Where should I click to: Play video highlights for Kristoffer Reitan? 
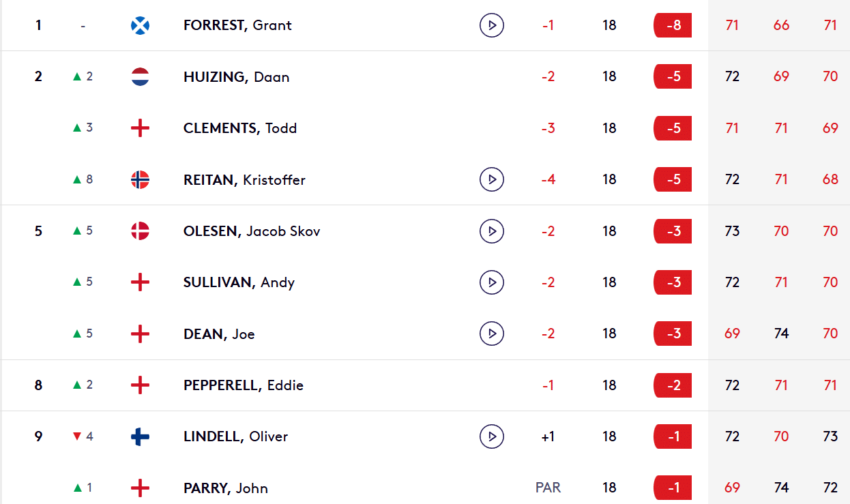(491, 179)
